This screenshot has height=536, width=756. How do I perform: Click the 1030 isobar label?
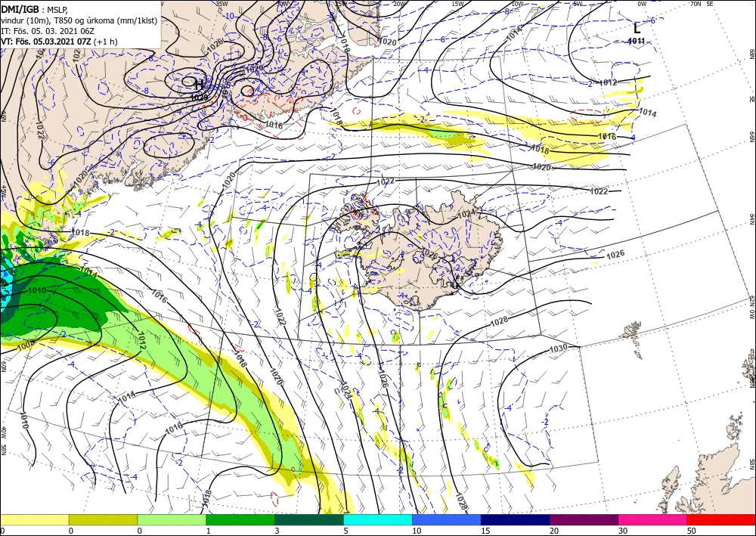click(x=559, y=349)
